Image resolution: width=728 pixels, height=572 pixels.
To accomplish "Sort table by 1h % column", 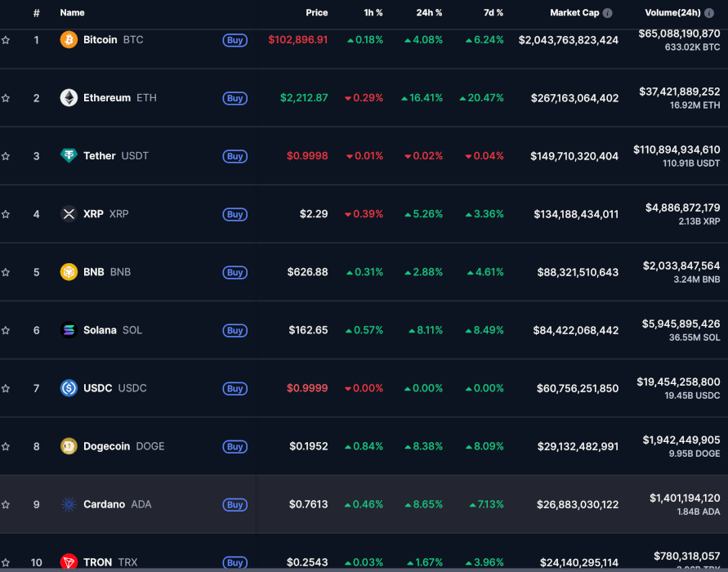I will click(x=373, y=12).
